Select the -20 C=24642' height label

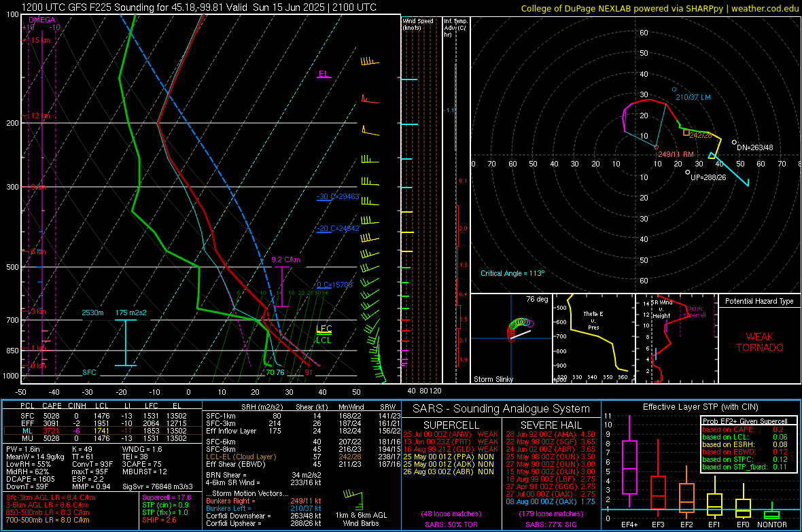[x=338, y=229]
